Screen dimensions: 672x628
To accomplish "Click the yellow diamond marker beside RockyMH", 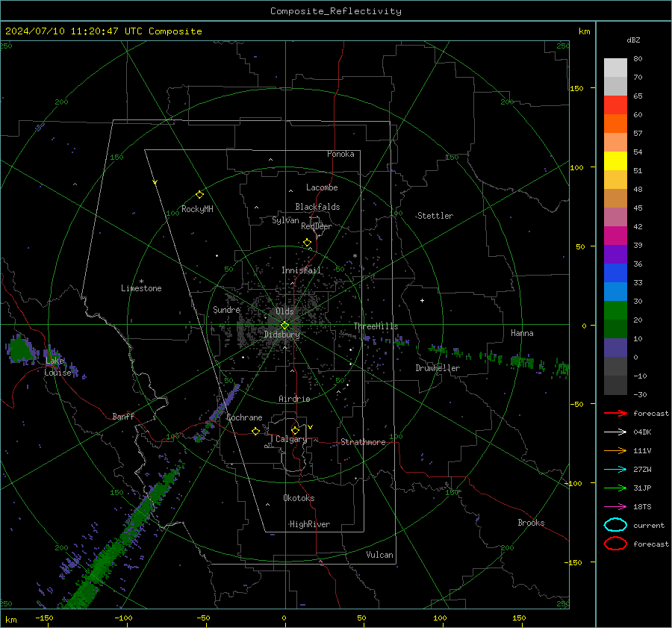I will (199, 195).
